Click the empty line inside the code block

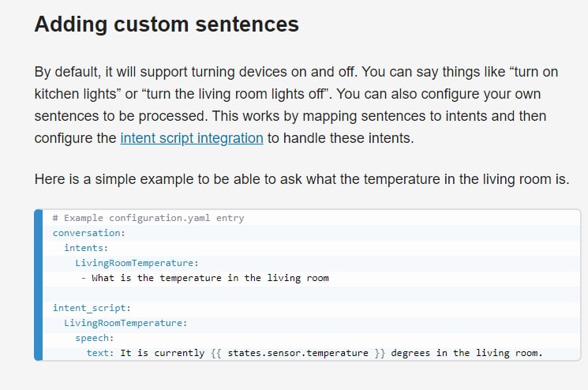(237, 293)
